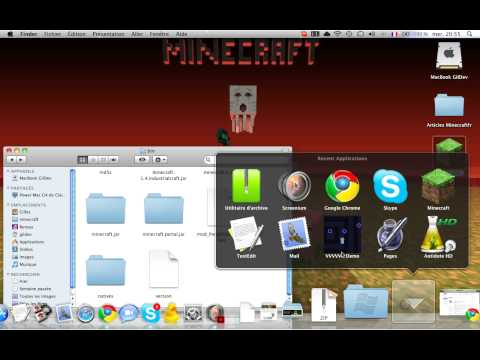This screenshot has height=360, width=480.
Task: Click the French flag input menu
Action: coord(395,34)
